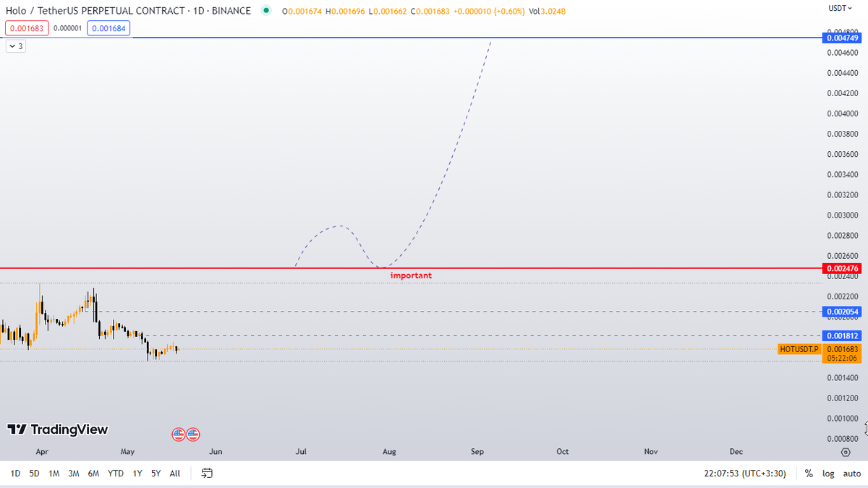Click the second US economic event flag
This screenshot has height=488, width=868.
192,435
